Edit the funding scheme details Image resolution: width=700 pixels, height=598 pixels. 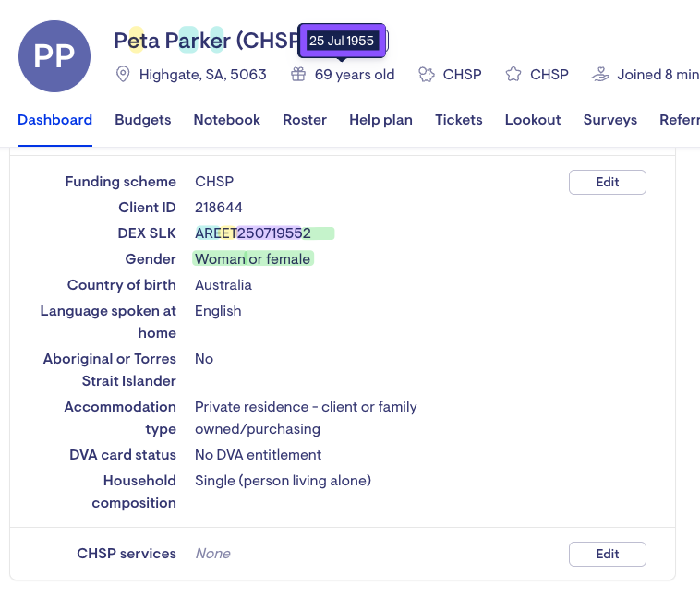[608, 182]
